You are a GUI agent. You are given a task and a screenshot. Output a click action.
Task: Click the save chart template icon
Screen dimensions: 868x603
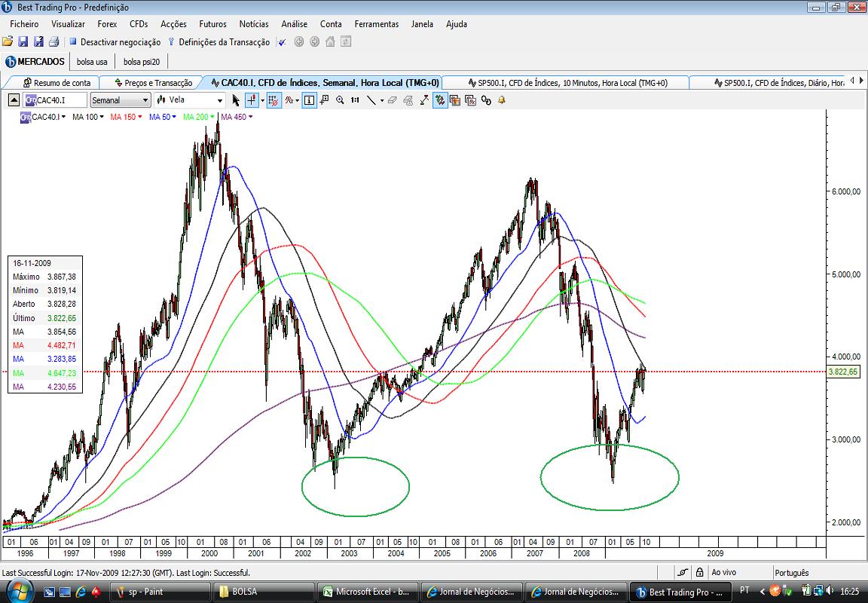tap(455, 100)
